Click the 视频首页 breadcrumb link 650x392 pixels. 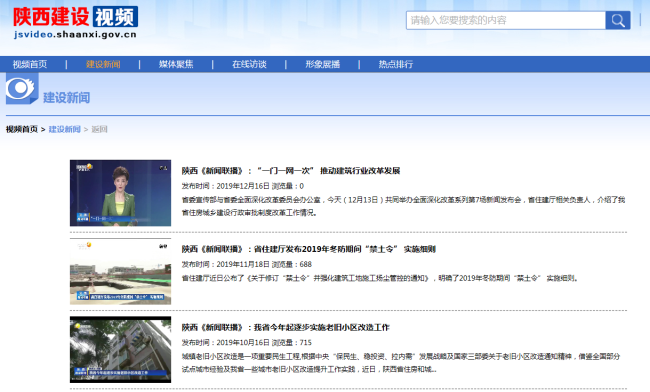(22, 129)
